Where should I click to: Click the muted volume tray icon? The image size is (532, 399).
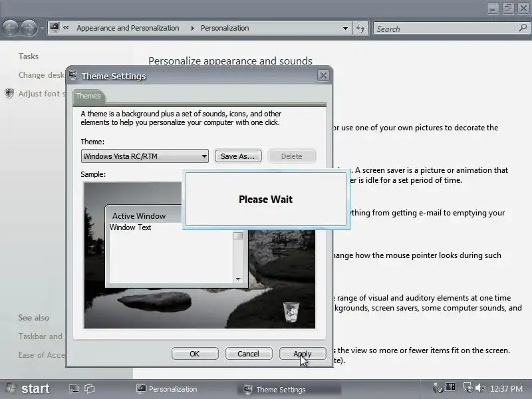pos(480,388)
